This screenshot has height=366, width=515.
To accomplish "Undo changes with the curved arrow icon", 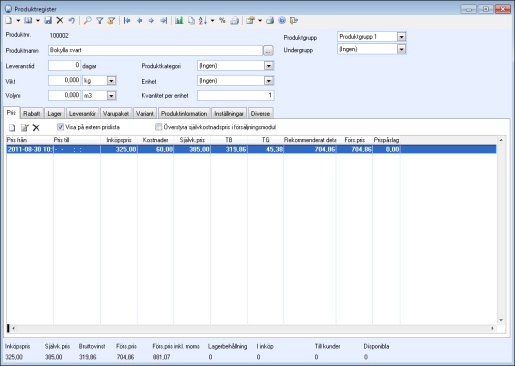I will (71, 21).
